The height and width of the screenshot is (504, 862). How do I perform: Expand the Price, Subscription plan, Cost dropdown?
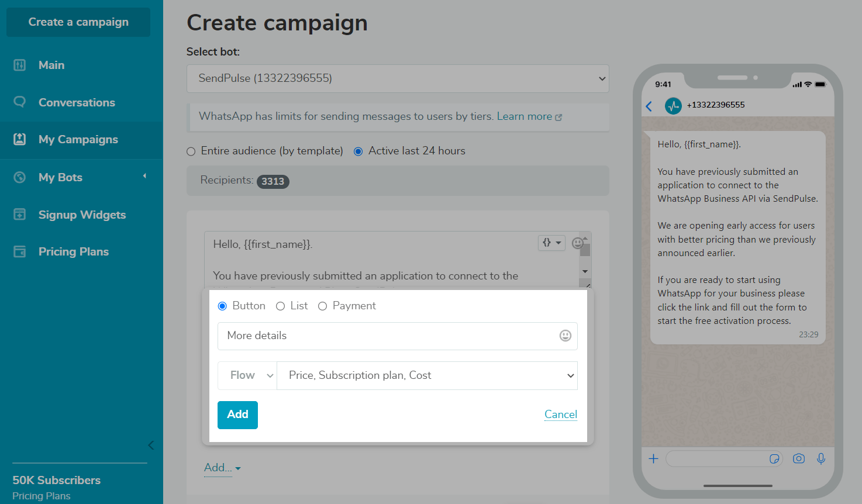coord(427,375)
